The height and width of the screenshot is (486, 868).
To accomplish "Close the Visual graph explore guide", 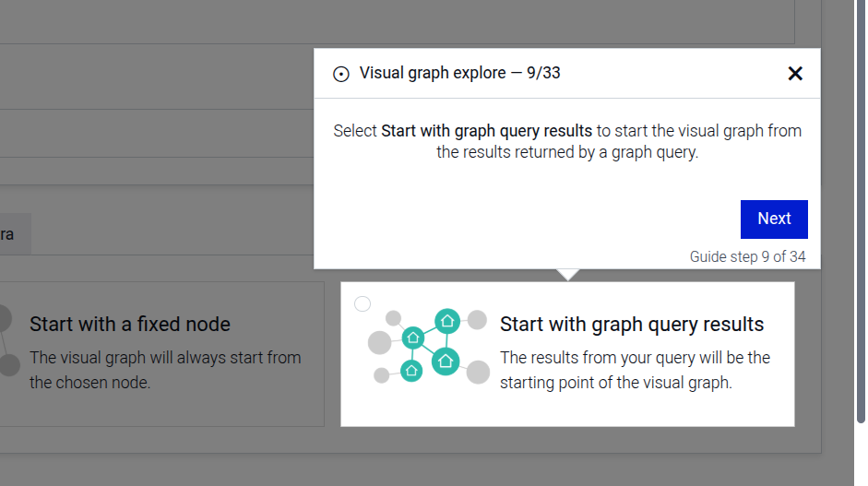I will pyautogui.click(x=795, y=74).
